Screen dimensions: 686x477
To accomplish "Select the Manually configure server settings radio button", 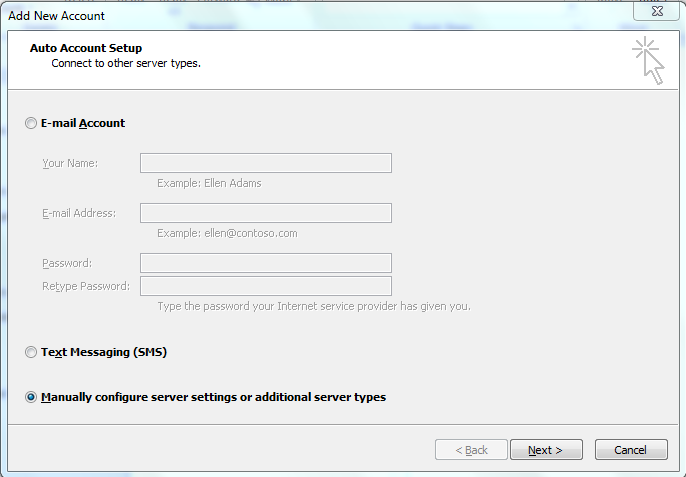I will pyautogui.click(x=31, y=397).
